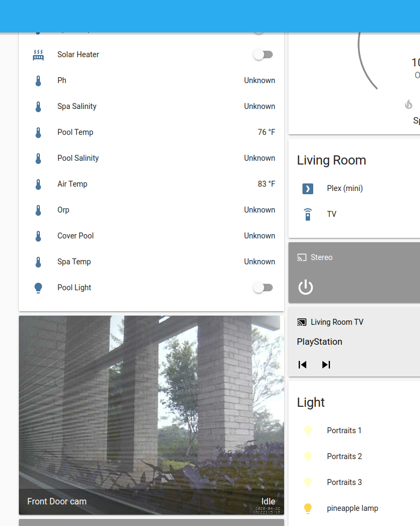This screenshot has width=420, height=526.
Task: Click the Pool Light bulb icon
Action: click(38, 288)
